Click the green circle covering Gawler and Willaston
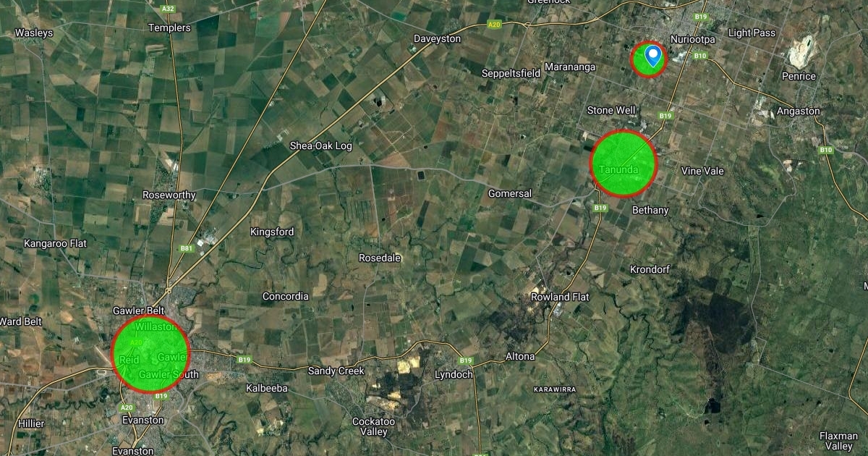 151,354
